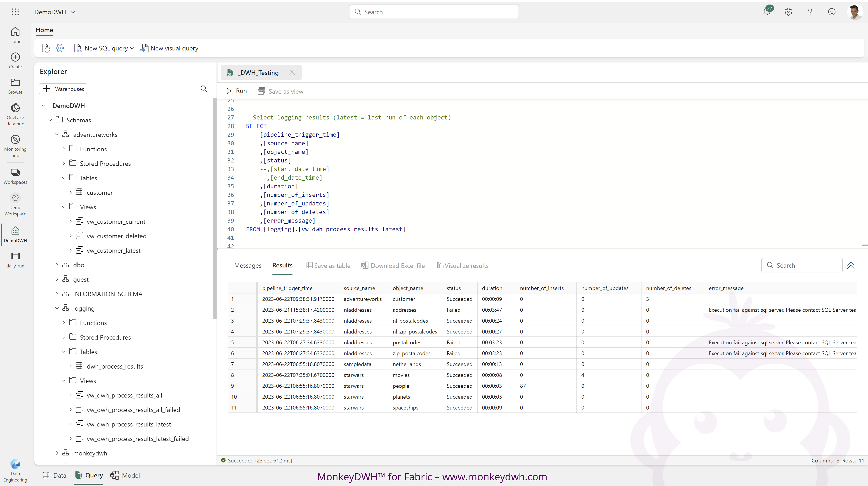
Task: Click the refresh icon in Home ribbon
Action: [45, 48]
